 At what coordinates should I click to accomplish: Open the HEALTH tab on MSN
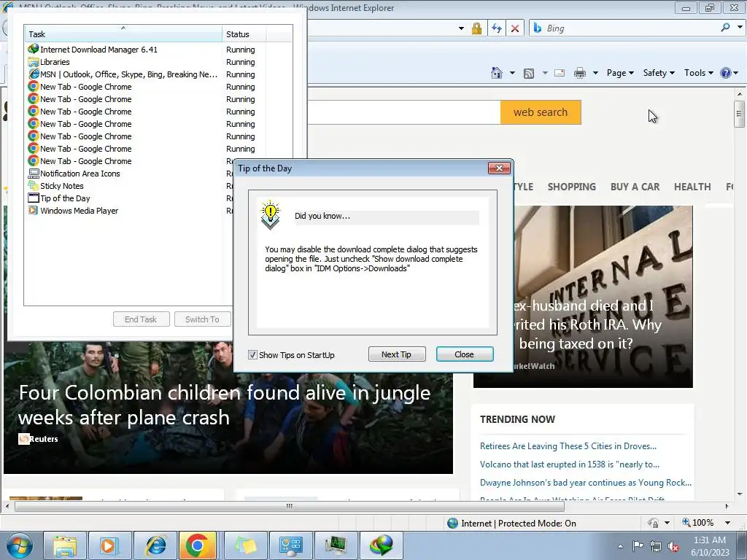pos(692,187)
